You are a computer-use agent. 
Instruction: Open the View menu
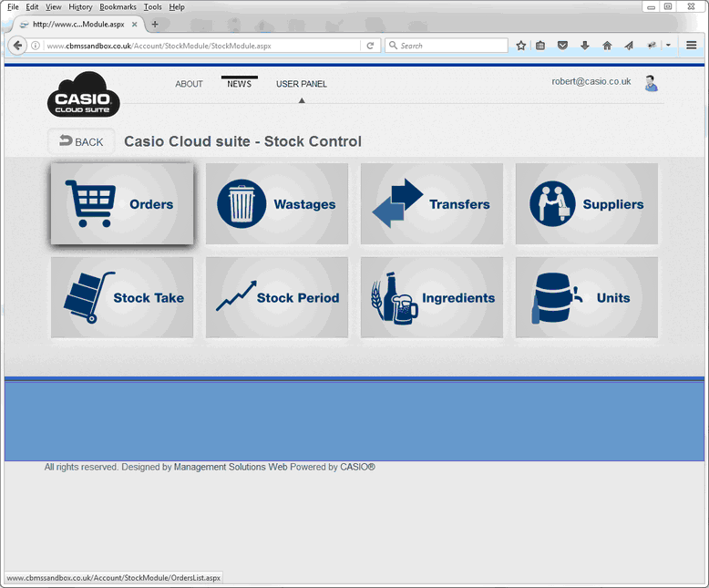(x=53, y=6)
